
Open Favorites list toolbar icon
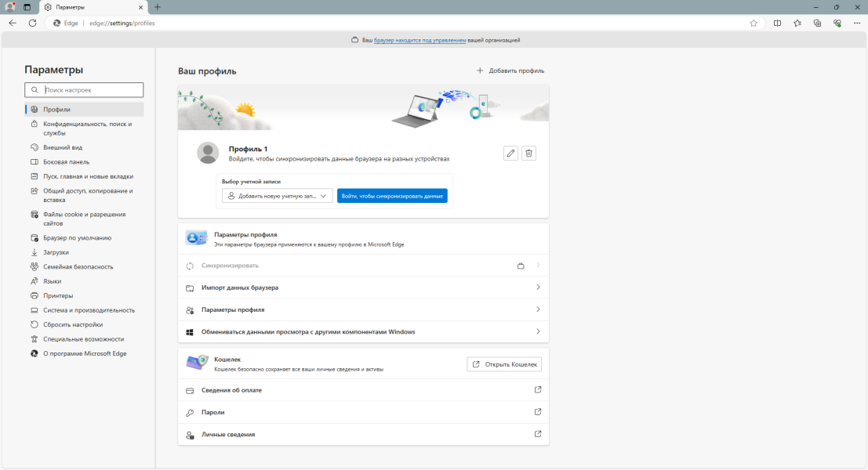pos(797,23)
